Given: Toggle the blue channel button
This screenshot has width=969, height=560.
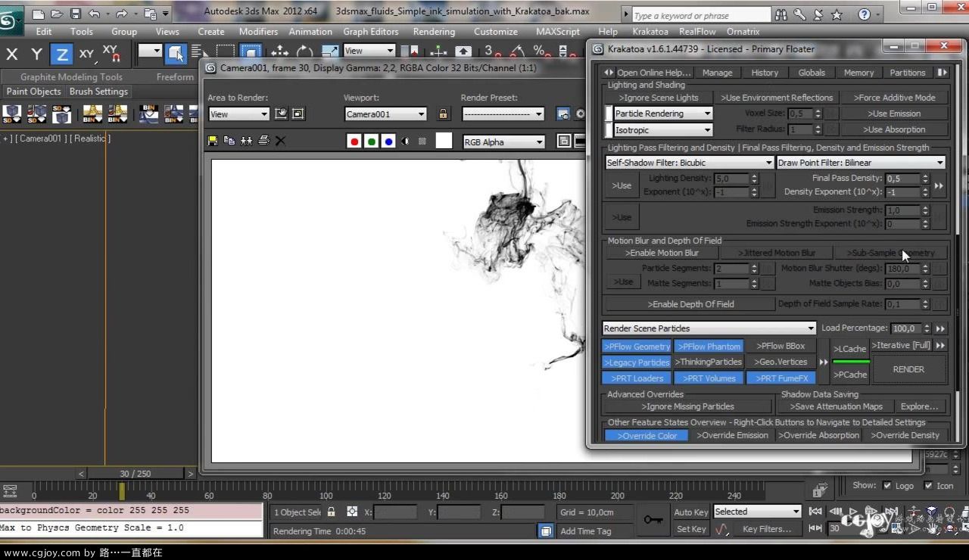Looking at the screenshot, I should click(388, 141).
